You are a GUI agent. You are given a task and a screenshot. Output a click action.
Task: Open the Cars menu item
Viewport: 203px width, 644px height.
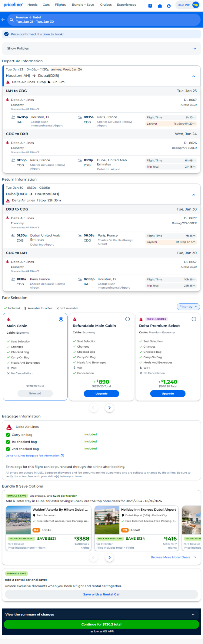pos(46,5)
